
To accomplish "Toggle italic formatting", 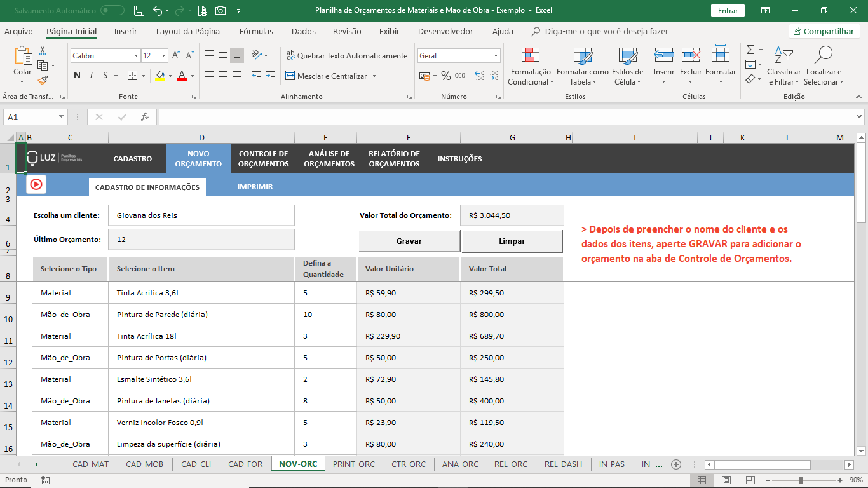I will [x=92, y=76].
